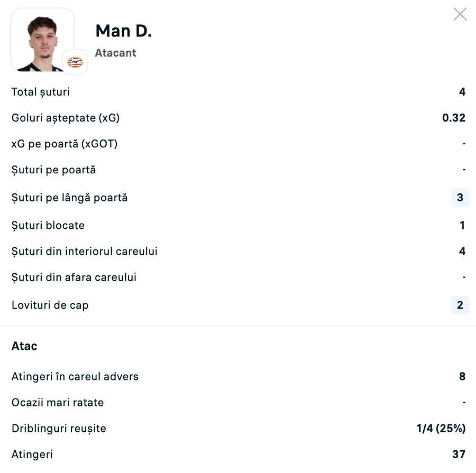The image size is (476, 473).
Task: Click the player name Man D.
Action: (123, 31)
